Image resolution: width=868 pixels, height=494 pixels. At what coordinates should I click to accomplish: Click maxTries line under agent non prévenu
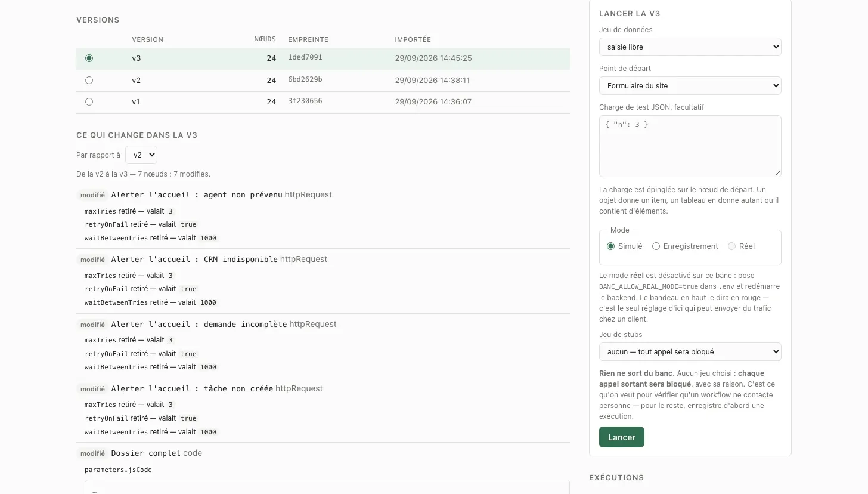click(129, 211)
